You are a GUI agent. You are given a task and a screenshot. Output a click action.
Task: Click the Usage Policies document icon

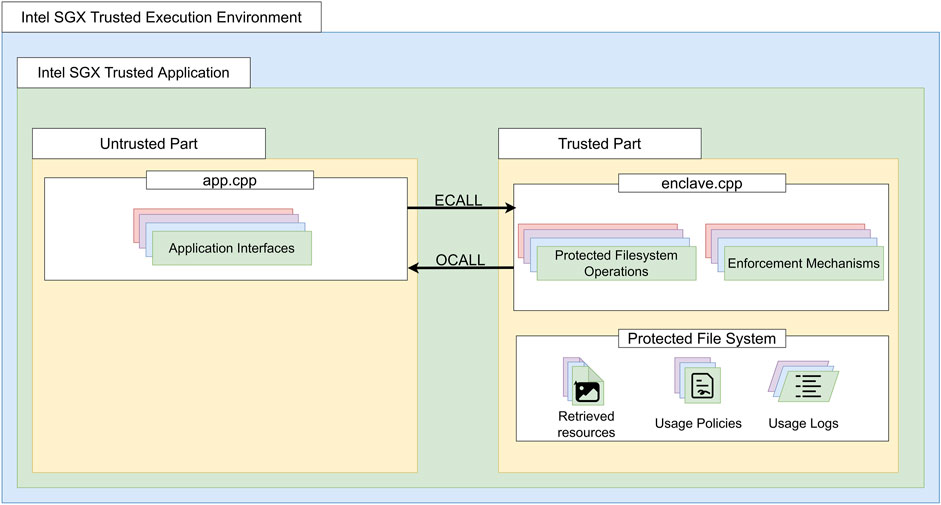tap(702, 386)
